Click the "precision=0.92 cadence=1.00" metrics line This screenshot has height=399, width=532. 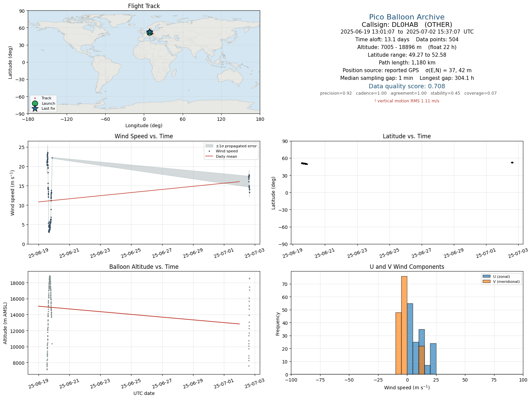click(408, 93)
